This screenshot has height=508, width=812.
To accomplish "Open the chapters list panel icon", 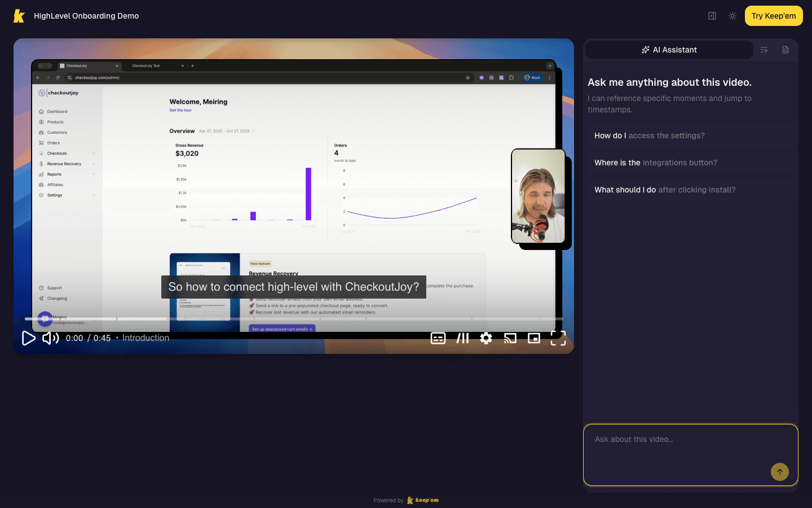I will [764, 50].
